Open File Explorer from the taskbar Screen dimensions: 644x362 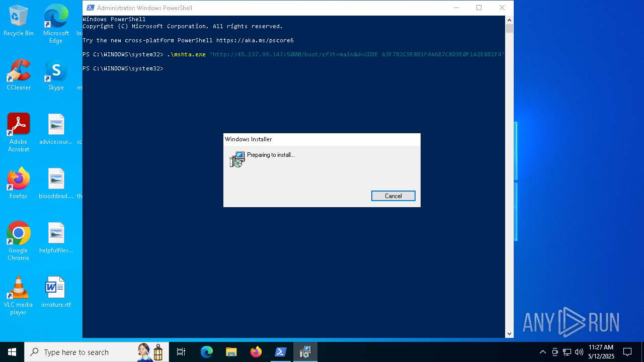(x=231, y=352)
